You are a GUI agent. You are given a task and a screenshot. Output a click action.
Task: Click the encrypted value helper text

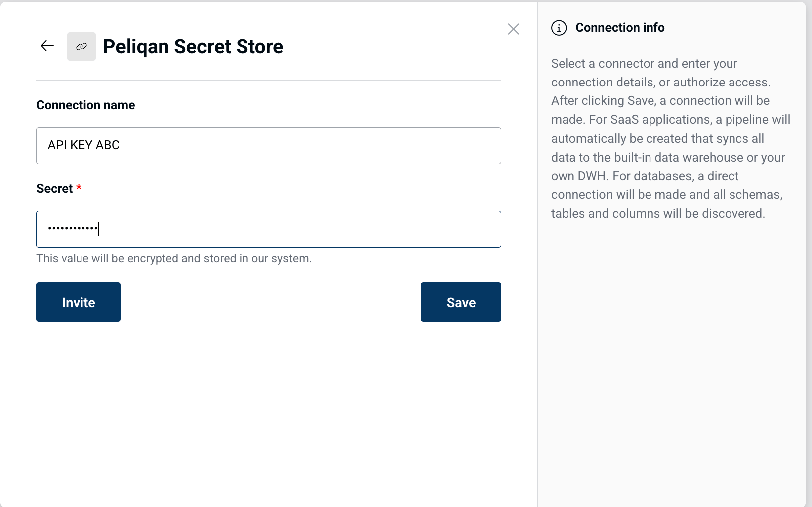coord(174,258)
